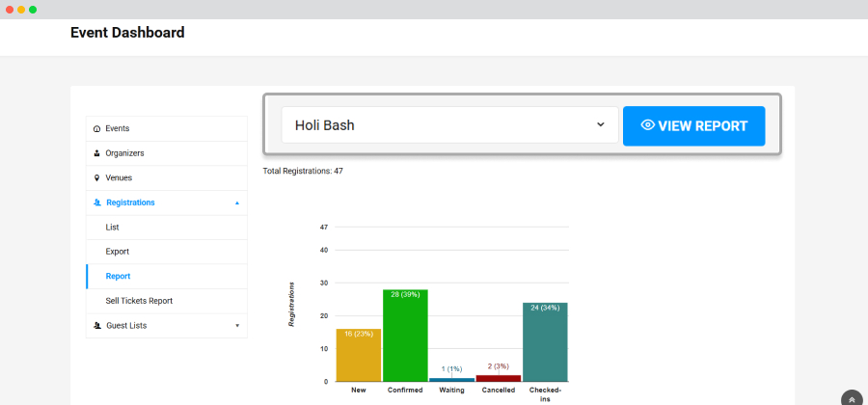Viewport: 868px width, 405px height.
Task: Click the Registrations y-axis title
Action: tap(291, 305)
